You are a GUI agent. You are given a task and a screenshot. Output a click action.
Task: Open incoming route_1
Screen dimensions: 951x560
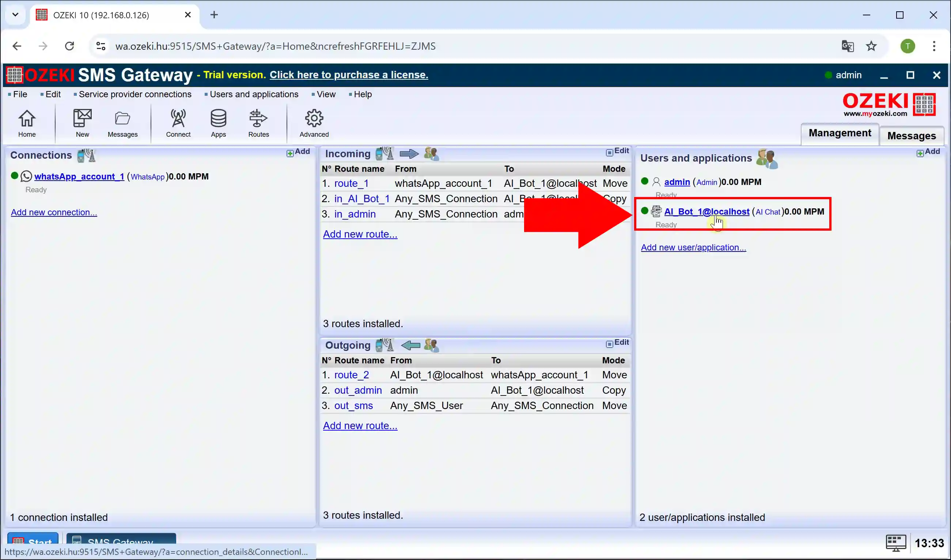351,183
